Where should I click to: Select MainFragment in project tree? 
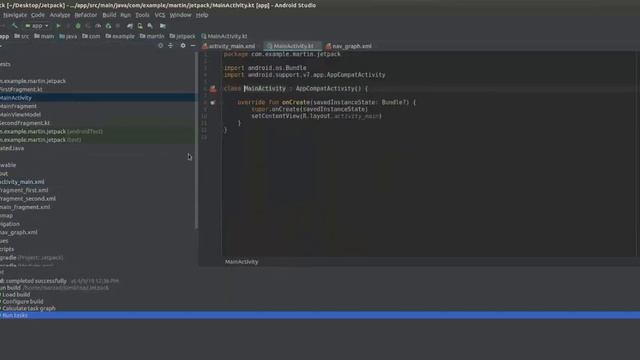click(x=18, y=106)
